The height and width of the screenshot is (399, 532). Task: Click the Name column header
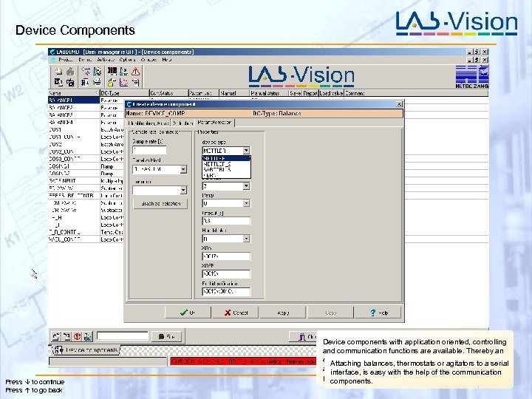coord(74,93)
